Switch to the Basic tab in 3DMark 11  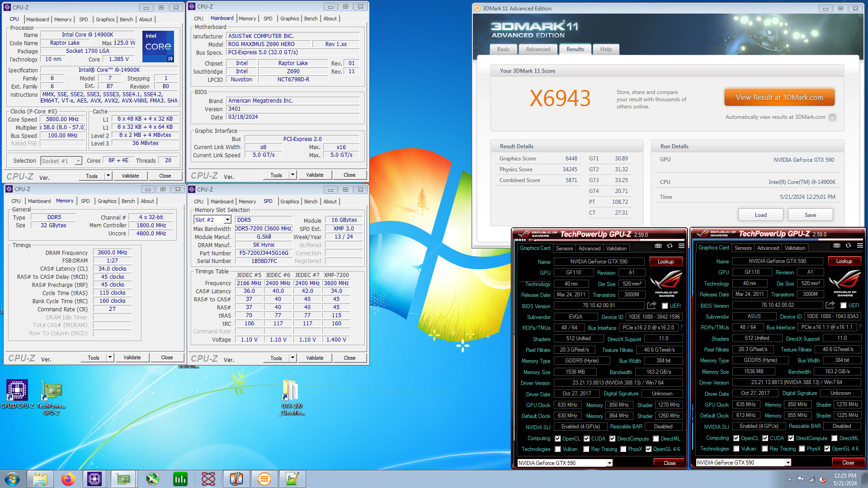click(x=504, y=49)
